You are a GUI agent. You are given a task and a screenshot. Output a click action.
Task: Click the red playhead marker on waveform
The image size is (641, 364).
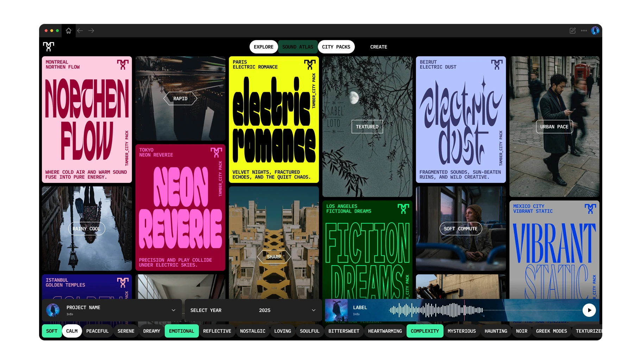(x=464, y=310)
